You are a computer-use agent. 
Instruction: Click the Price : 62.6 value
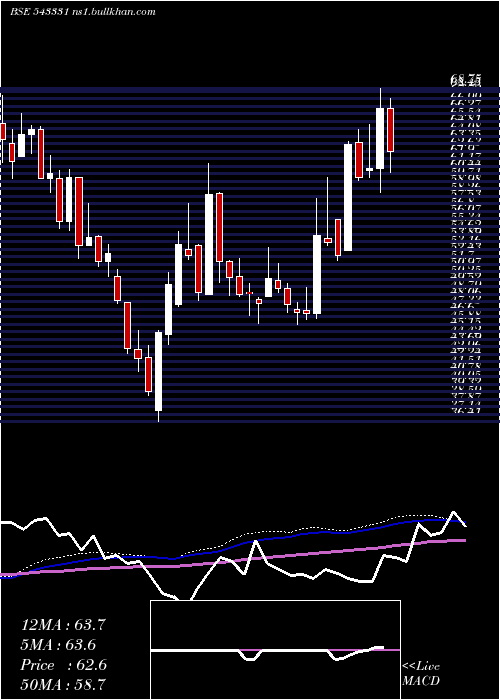(x=63, y=665)
